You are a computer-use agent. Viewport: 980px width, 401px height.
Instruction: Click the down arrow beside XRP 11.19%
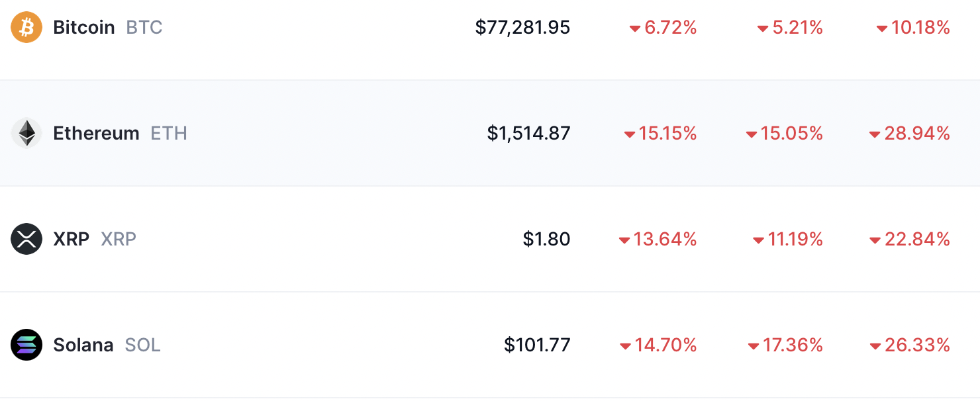tap(759, 240)
